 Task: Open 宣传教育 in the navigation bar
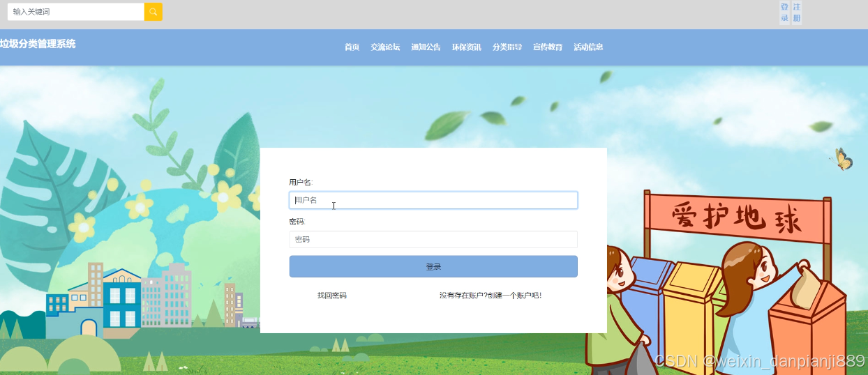click(x=548, y=47)
